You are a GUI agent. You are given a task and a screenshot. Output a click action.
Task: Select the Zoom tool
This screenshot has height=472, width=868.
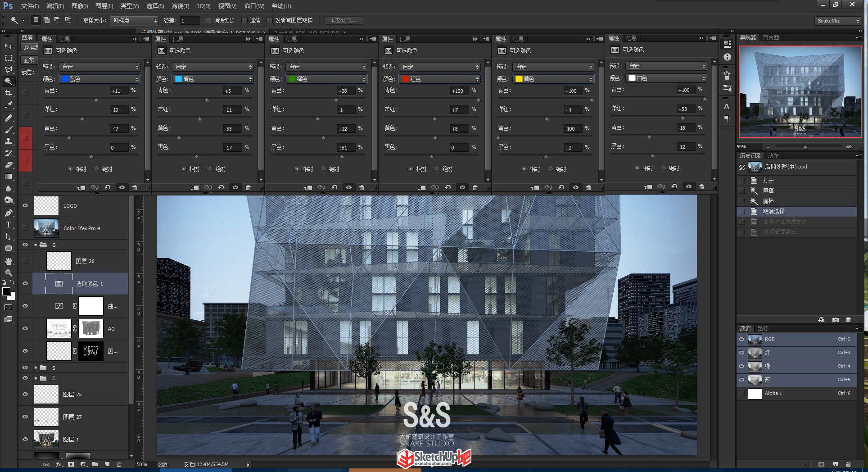[9, 272]
